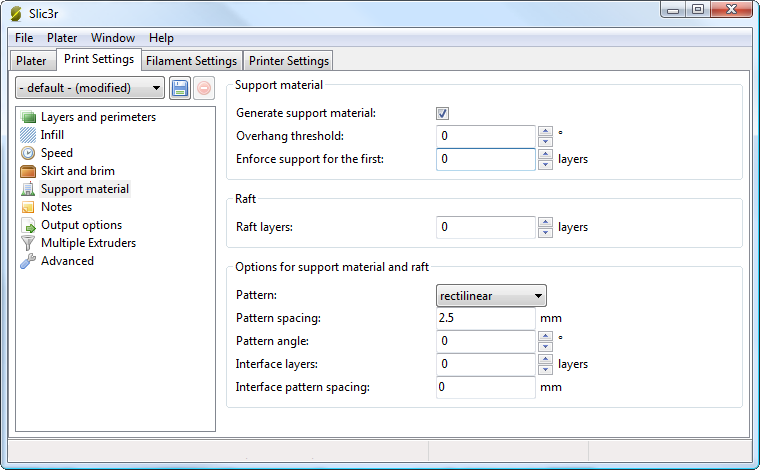Select Support material page label
Screen dimensions: 760x470
(x=85, y=189)
